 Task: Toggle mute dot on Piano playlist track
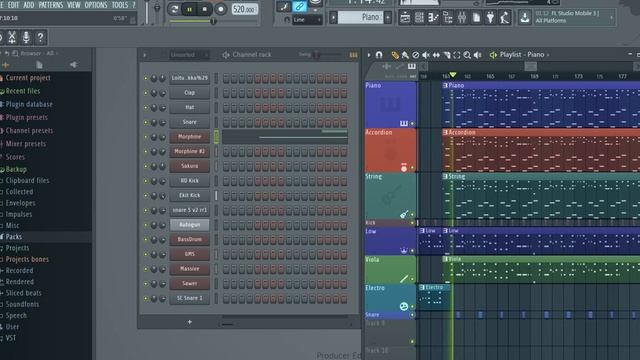coord(412,123)
